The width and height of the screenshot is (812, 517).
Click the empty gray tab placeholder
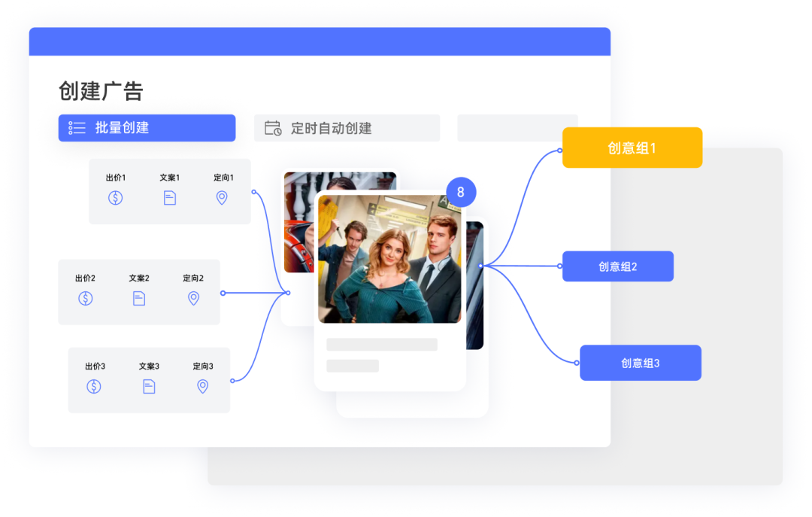(517, 128)
